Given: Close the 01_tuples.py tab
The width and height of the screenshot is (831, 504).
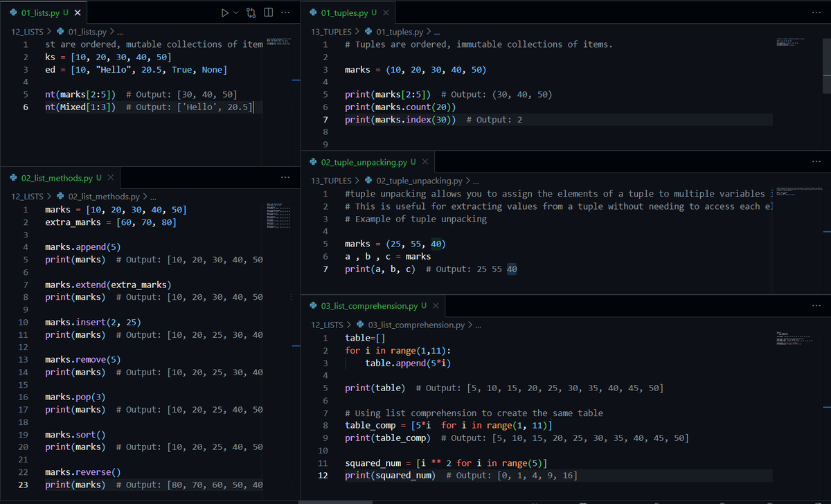Looking at the screenshot, I should point(386,13).
